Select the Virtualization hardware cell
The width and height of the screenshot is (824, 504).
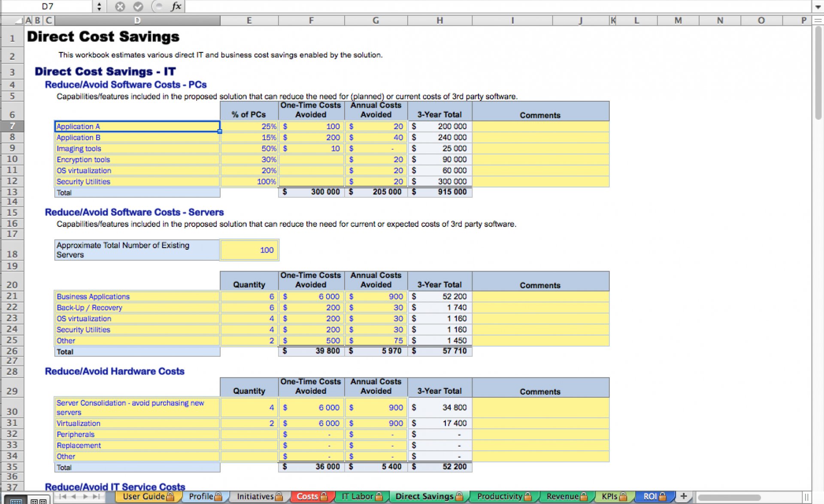[x=137, y=423]
